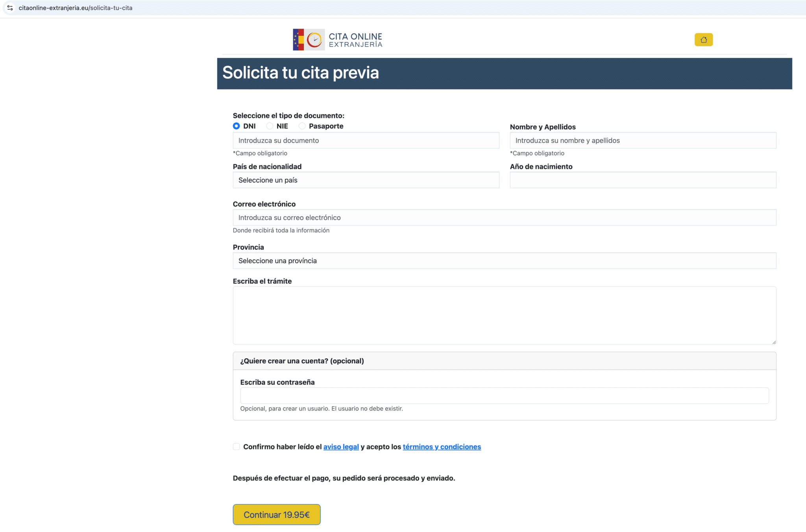This screenshot has width=806, height=532.
Task: Focus the document number input field
Action: pyautogui.click(x=366, y=140)
